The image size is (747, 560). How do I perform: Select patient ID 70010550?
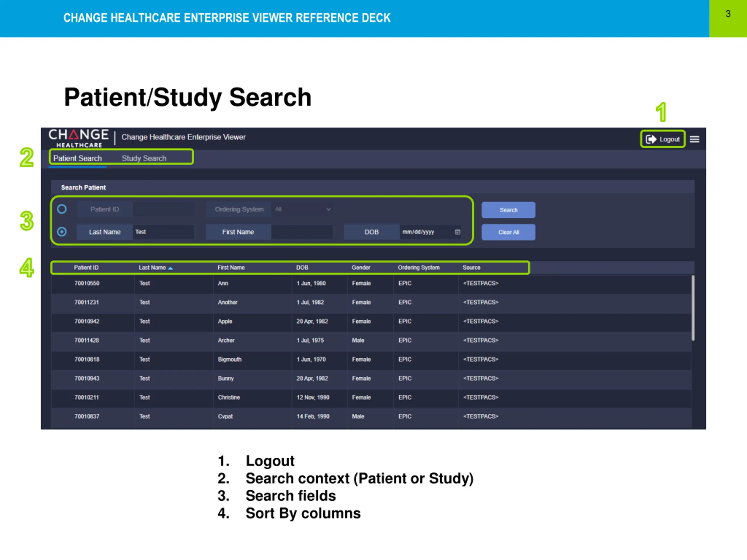pyautogui.click(x=87, y=283)
